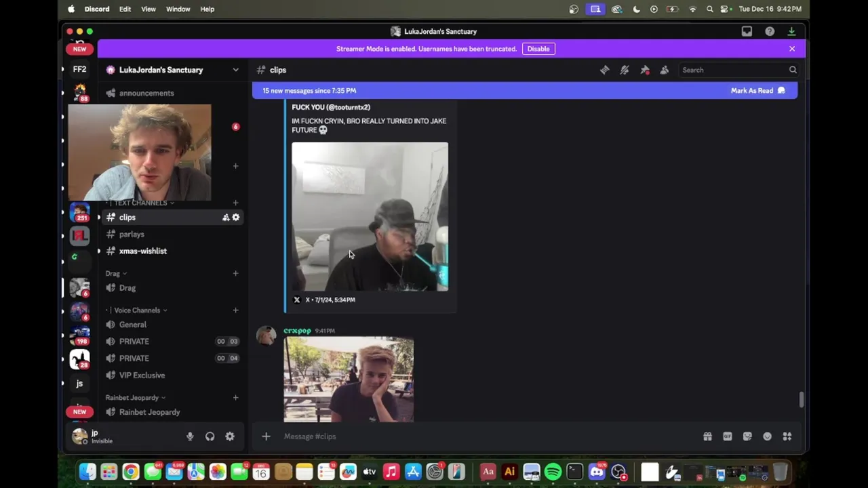The height and width of the screenshot is (488, 868).
Task: Open the apps launcher icon
Action: click(x=787, y=436)
